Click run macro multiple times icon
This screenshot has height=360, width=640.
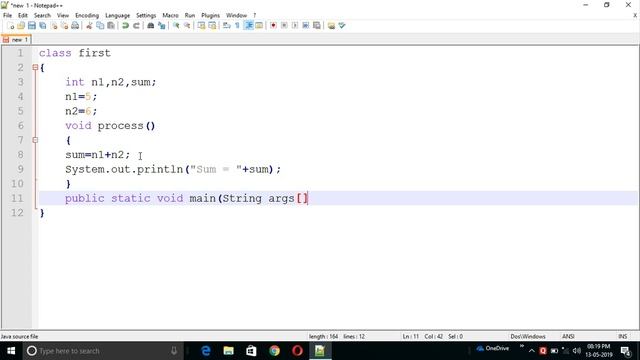pos(306,26)
